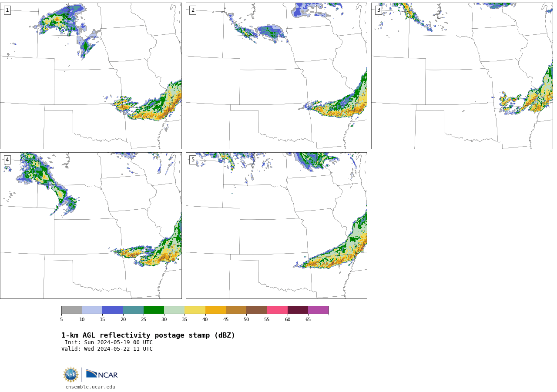Click the colorbar tick label 20

tap(123, 320)
